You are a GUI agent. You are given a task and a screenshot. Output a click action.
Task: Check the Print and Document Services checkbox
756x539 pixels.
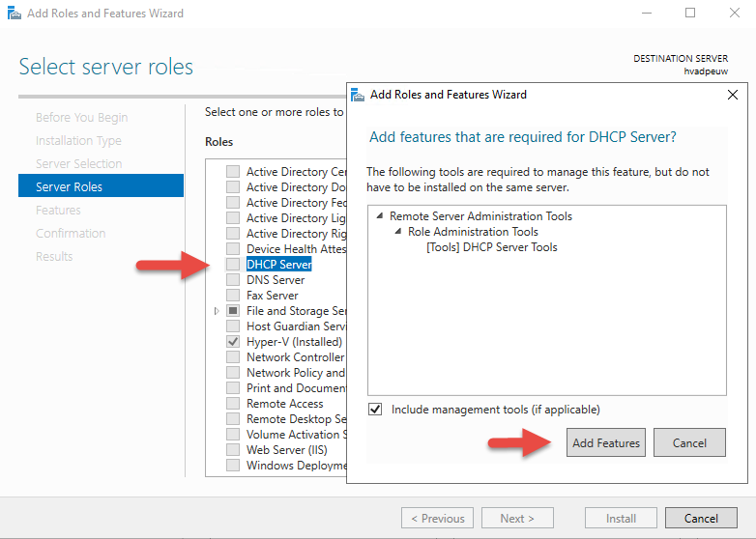[x=233, y=387]
